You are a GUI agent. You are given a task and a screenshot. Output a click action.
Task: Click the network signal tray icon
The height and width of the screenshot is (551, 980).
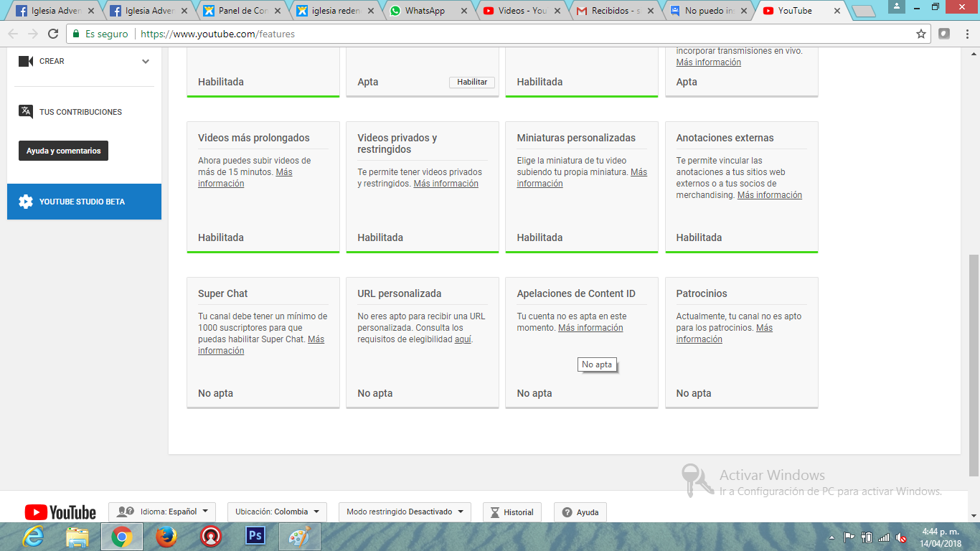[884, 537]
